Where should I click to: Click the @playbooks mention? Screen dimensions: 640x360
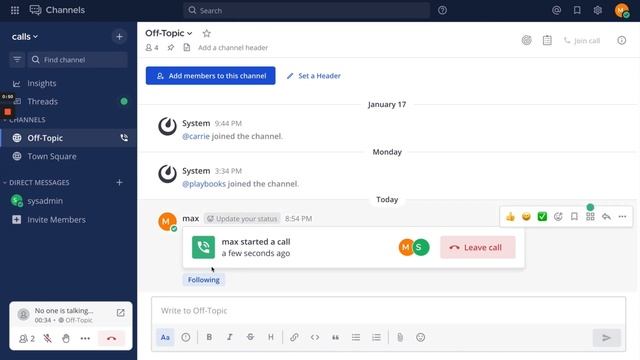point(204,184)
